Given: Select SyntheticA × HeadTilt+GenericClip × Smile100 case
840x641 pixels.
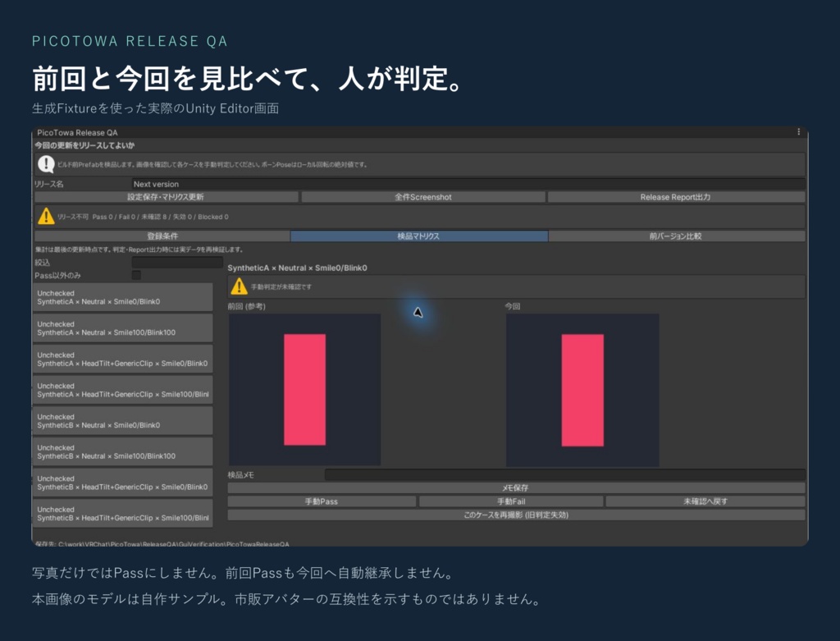Looking at the screenshot, I should coord(123,390).
